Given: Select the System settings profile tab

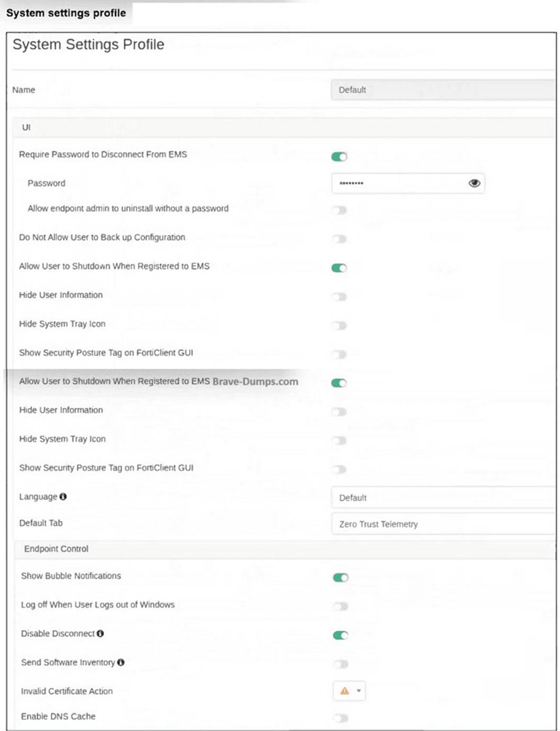Looking at the screenshot, I should pyautogui.click(x=66, y=13).
